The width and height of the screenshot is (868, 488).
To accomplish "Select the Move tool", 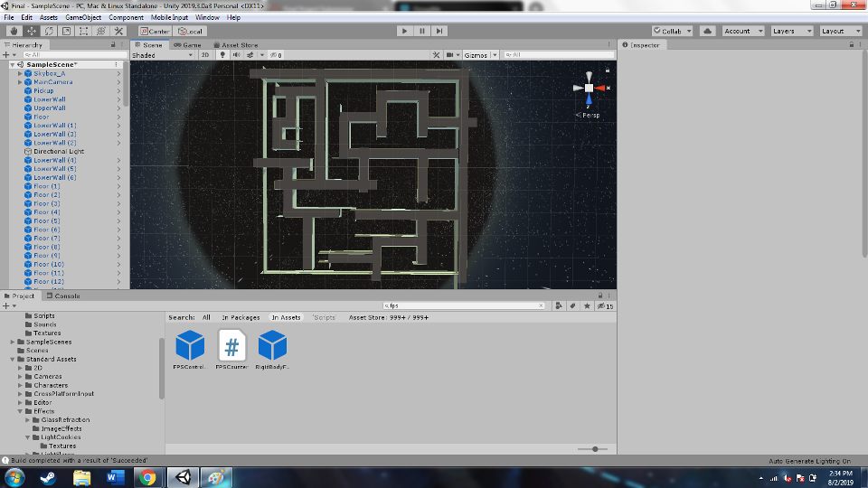I will 31,31.
